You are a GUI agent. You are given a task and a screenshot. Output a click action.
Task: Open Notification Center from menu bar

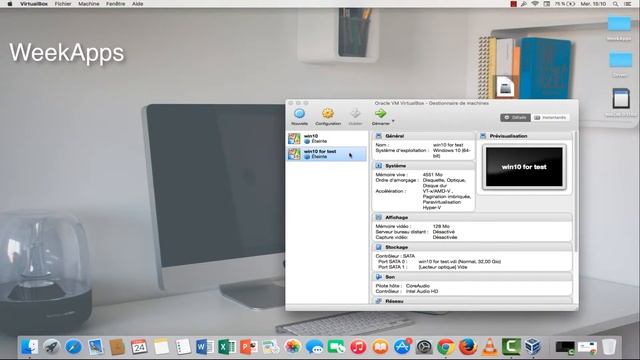pos(628,4)
